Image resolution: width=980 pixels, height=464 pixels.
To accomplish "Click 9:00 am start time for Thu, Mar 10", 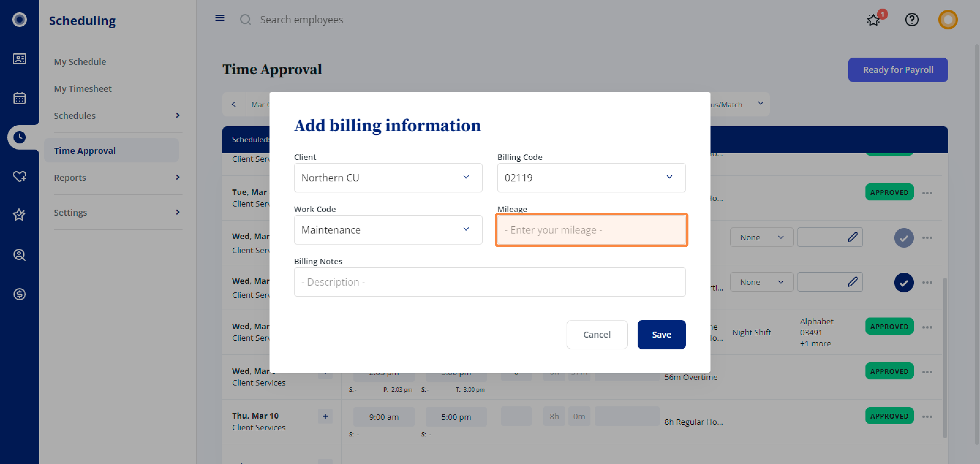I will click(383, 417).
